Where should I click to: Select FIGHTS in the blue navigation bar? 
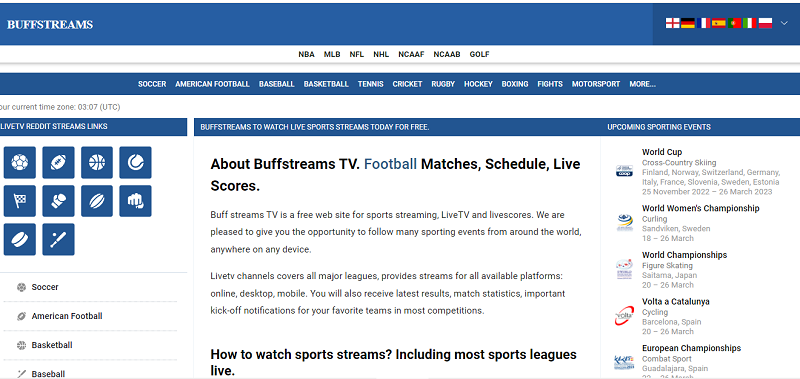point(550,84)
